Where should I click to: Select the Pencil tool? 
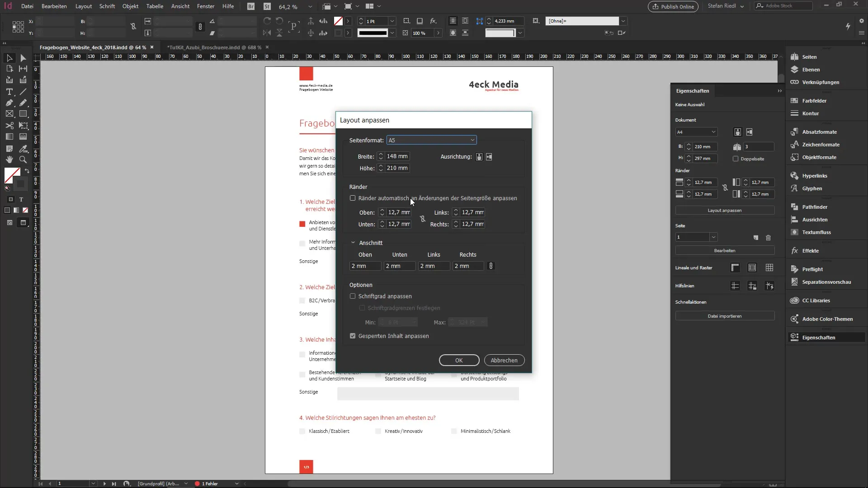click(x=23, y=103)
